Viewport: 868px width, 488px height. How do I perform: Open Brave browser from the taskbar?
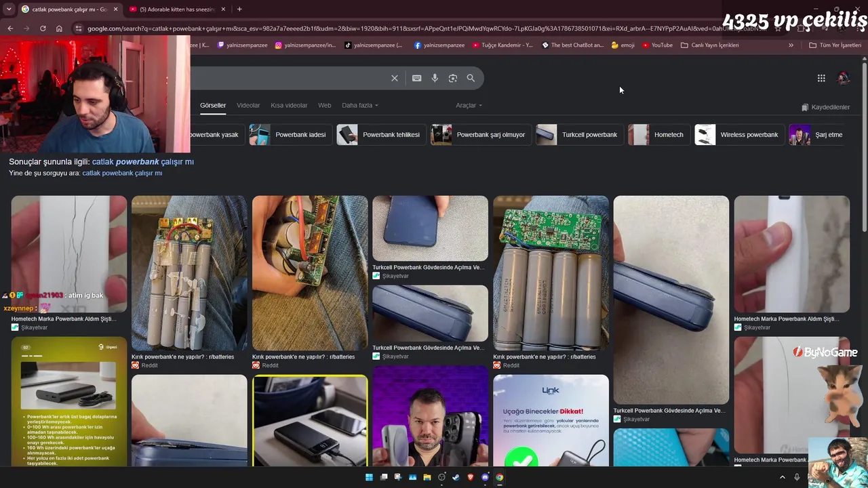click(471, 477)
